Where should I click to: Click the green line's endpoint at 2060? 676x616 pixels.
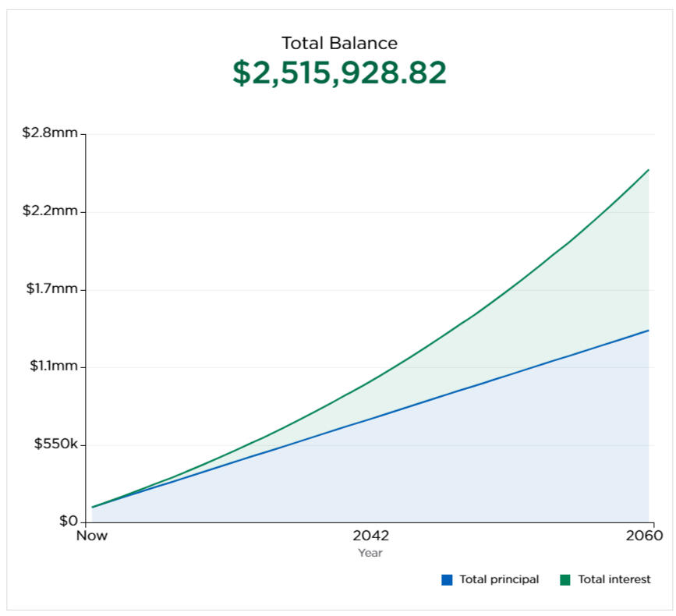pyautogui.click(x=648, y=170)
